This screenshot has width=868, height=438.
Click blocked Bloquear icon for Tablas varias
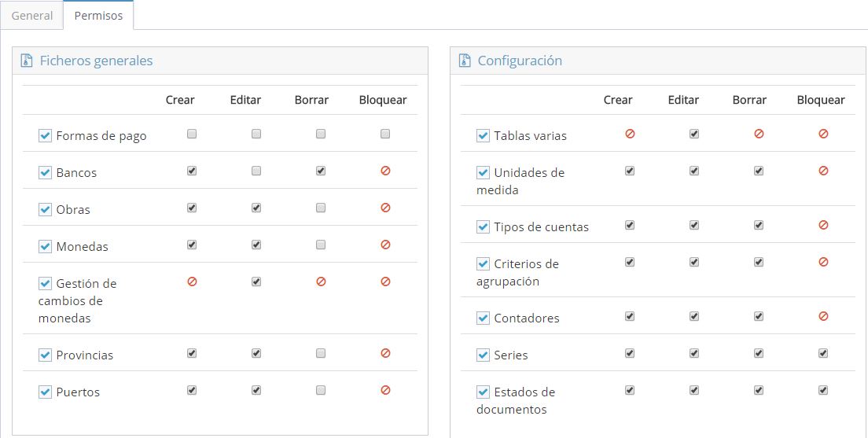click(823, 134)
